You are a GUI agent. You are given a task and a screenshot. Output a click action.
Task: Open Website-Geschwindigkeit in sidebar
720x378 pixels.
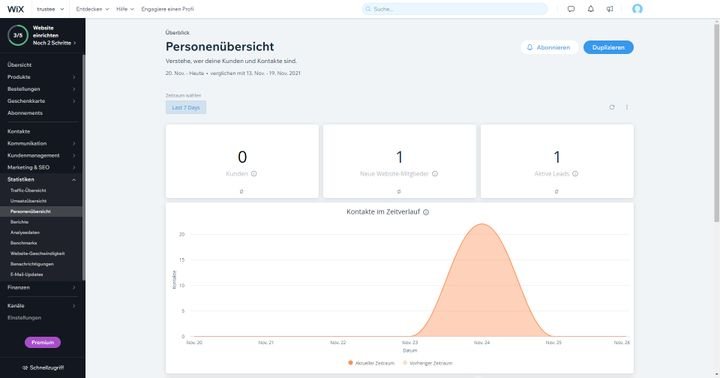(37, 254)
